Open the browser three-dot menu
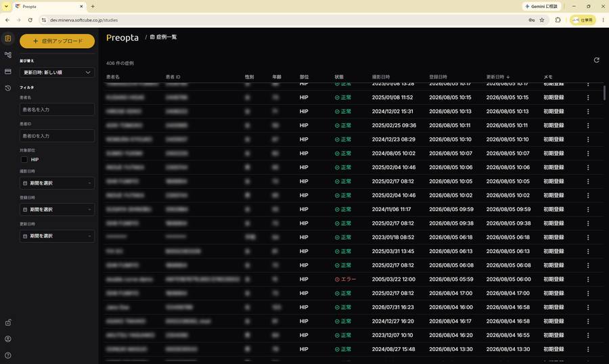This screenshot has height=364, width=609. 603,20
